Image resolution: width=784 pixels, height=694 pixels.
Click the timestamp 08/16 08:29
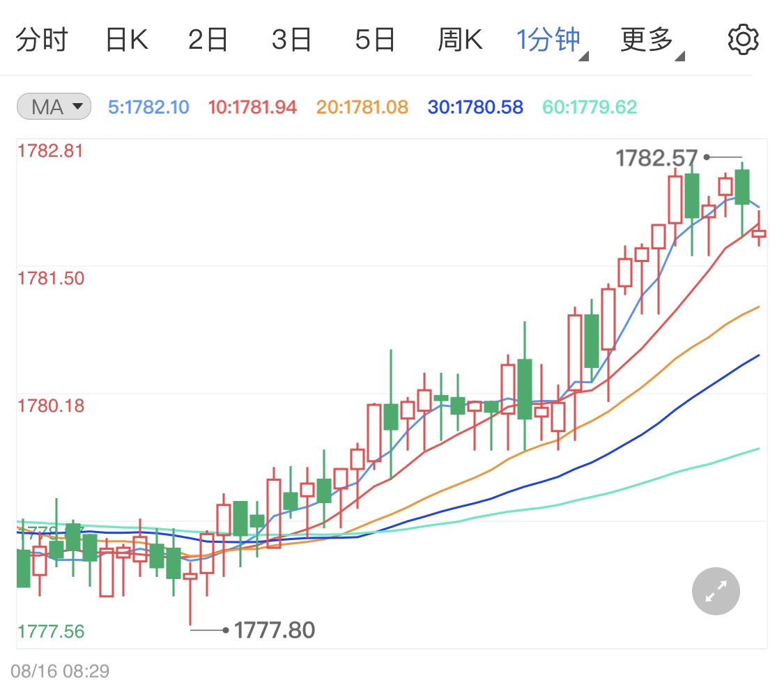60,671
